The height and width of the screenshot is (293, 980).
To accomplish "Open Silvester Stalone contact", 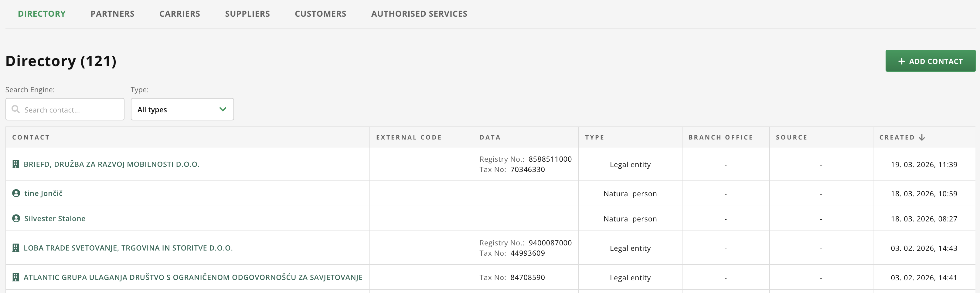I will tap(55, 219).
